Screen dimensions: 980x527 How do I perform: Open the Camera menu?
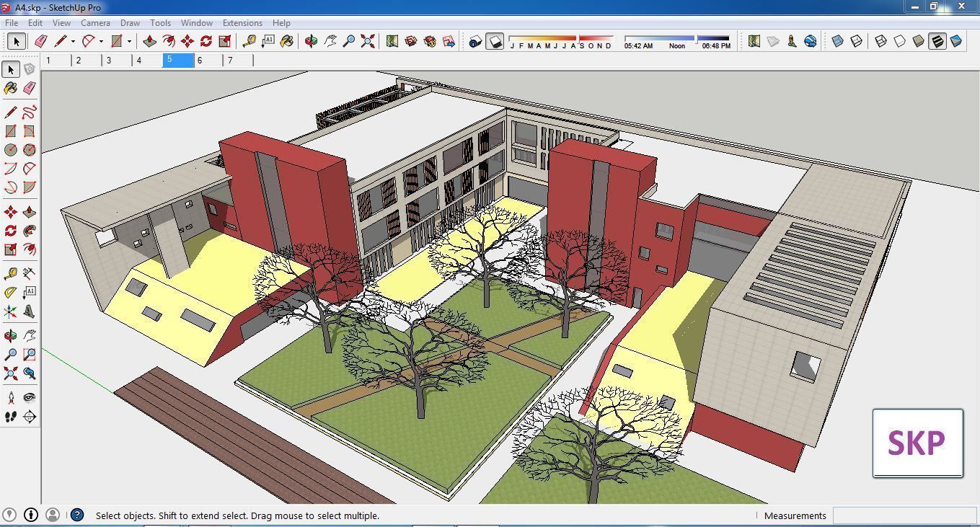point(95,22)
